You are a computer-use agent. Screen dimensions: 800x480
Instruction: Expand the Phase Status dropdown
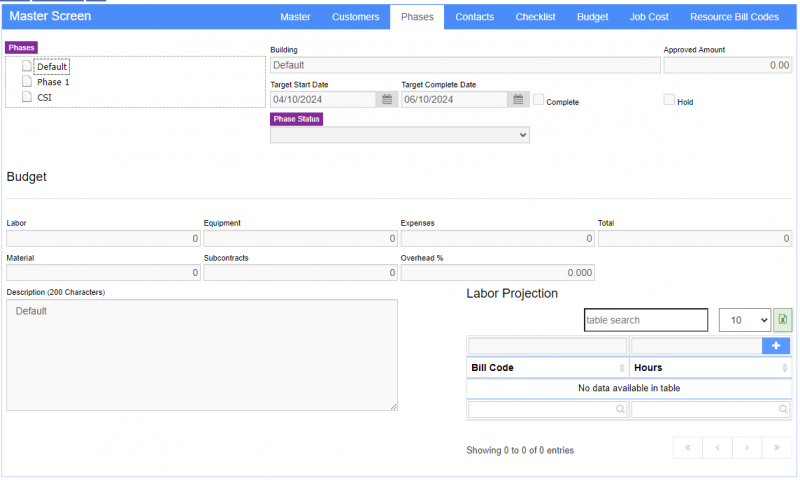click(x=399, y=135)
